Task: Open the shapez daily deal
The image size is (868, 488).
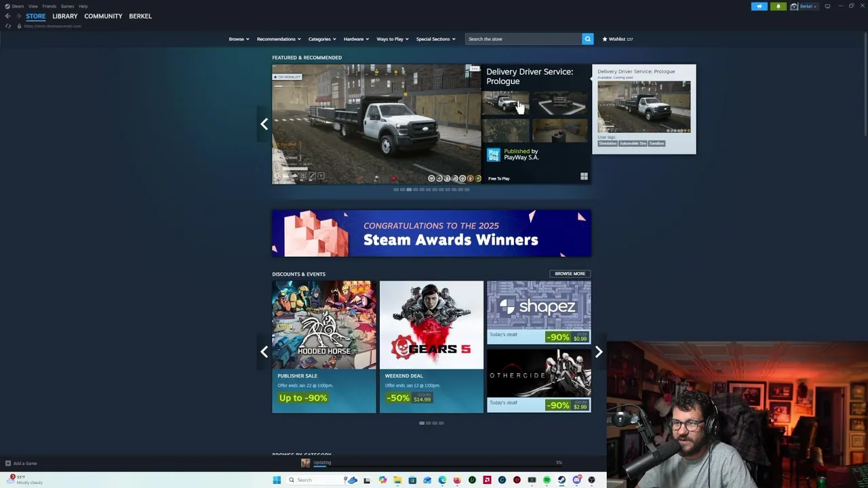Action: pos(538,312)
